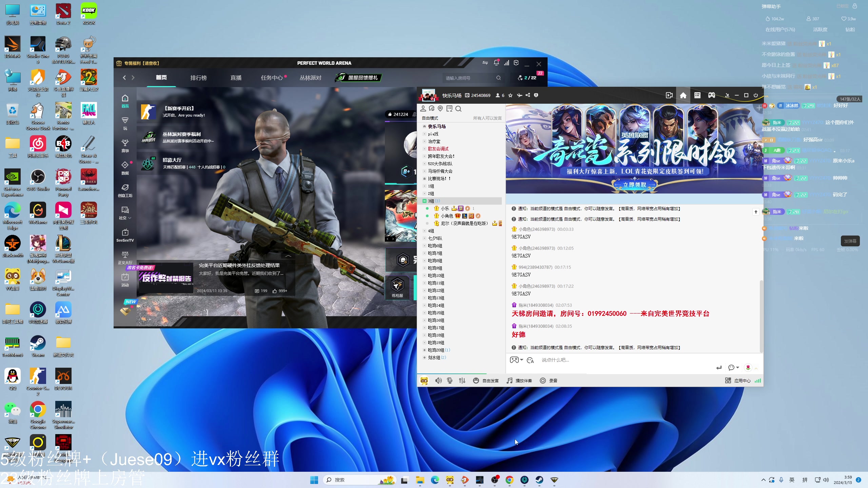Open the 创意工坊 sidebar icon
This screenshot has height=488, width=868.
click(x=125, y=190)
